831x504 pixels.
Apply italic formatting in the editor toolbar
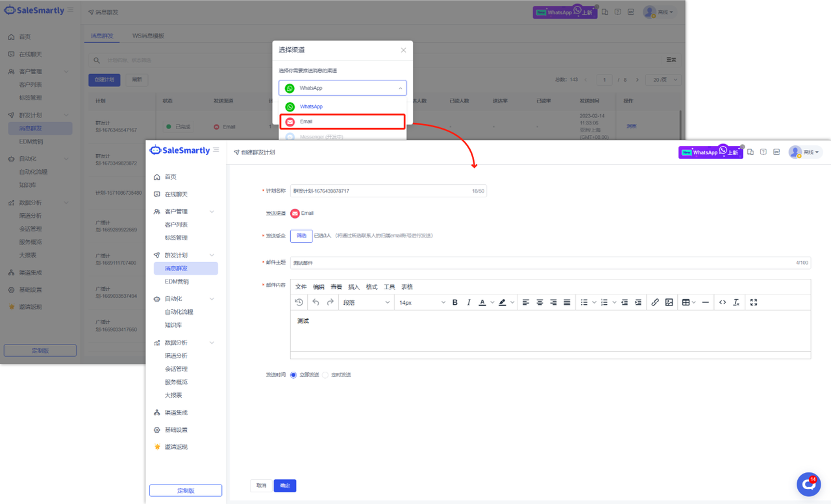coord(468,302)
